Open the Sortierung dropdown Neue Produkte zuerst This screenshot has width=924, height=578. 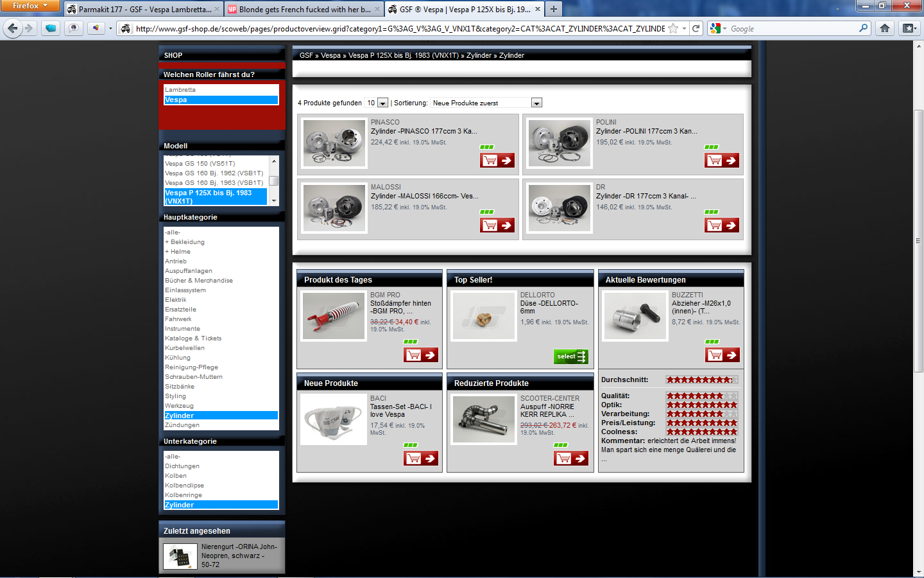[486, 103]
